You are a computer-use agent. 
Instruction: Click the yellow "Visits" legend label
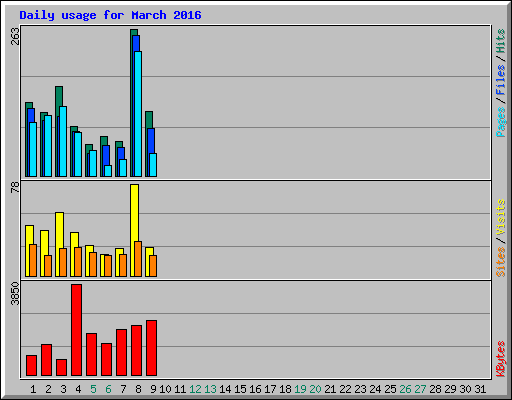pyautogui.click(x=501, y=218)
